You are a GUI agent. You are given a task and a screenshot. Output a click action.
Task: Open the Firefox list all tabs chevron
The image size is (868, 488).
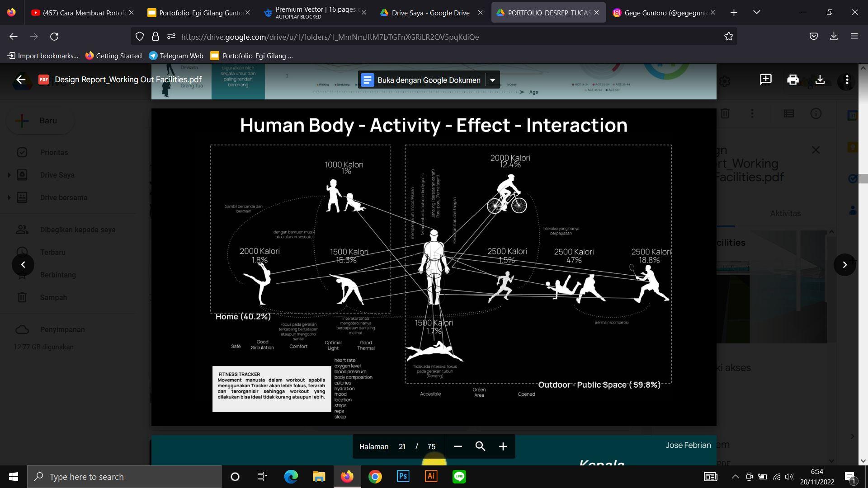click(x=756, y=13)
